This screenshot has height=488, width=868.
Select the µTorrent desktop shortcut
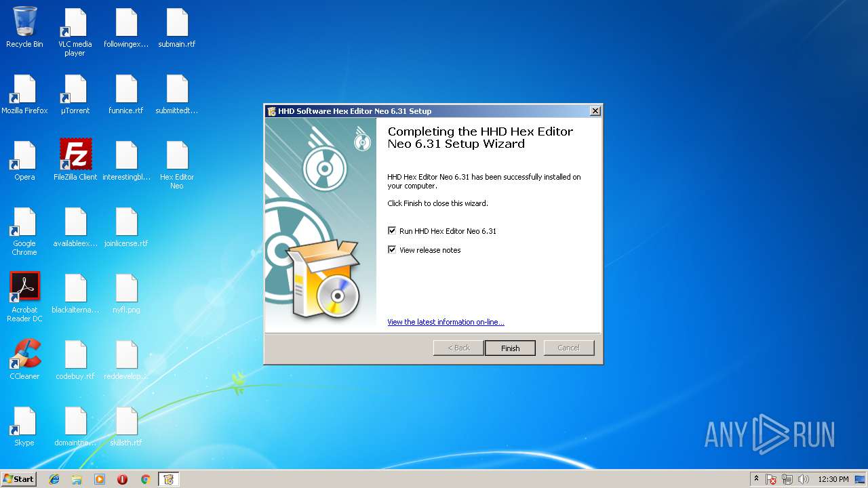75,94
